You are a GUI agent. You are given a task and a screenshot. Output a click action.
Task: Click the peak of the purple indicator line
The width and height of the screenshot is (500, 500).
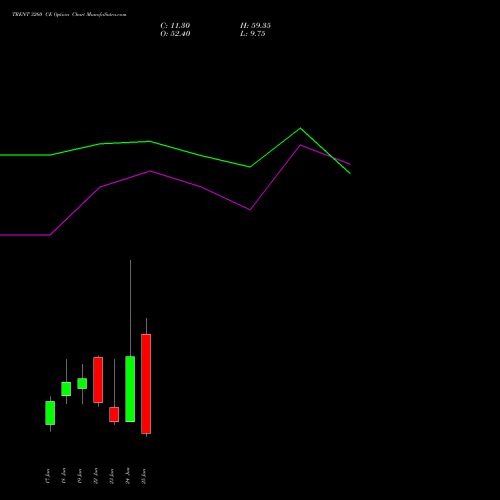click(x=300, y=145)
